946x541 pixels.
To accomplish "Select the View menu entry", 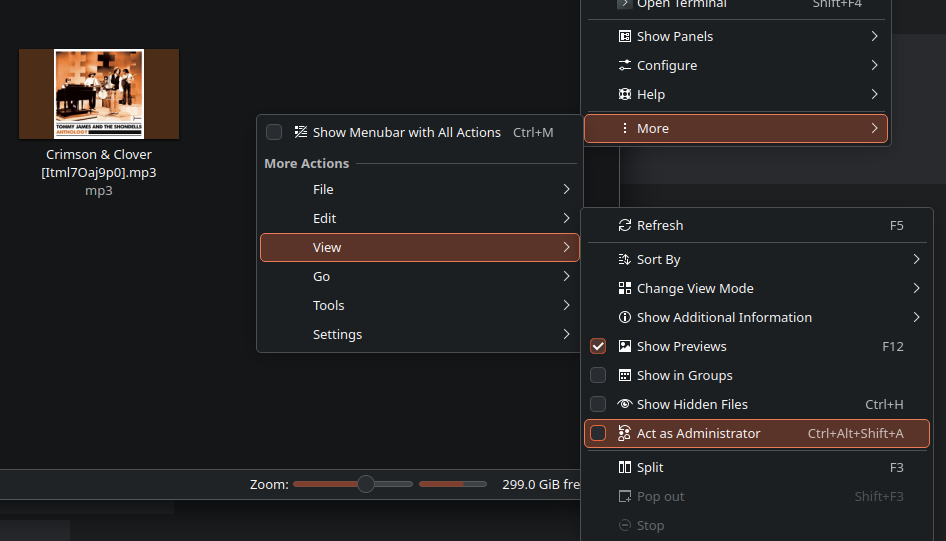I will point(419,247).
